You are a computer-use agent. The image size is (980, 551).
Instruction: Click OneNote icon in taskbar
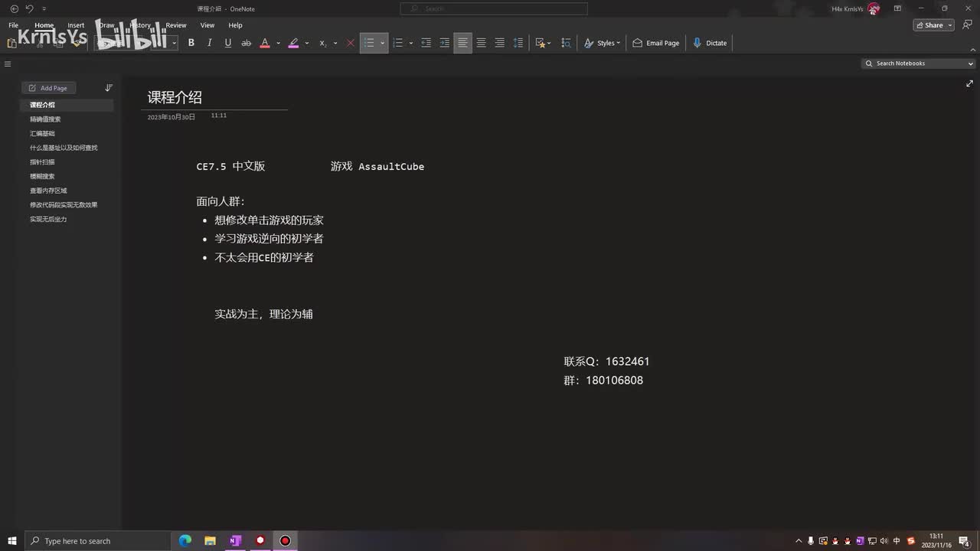coord(235,541)
